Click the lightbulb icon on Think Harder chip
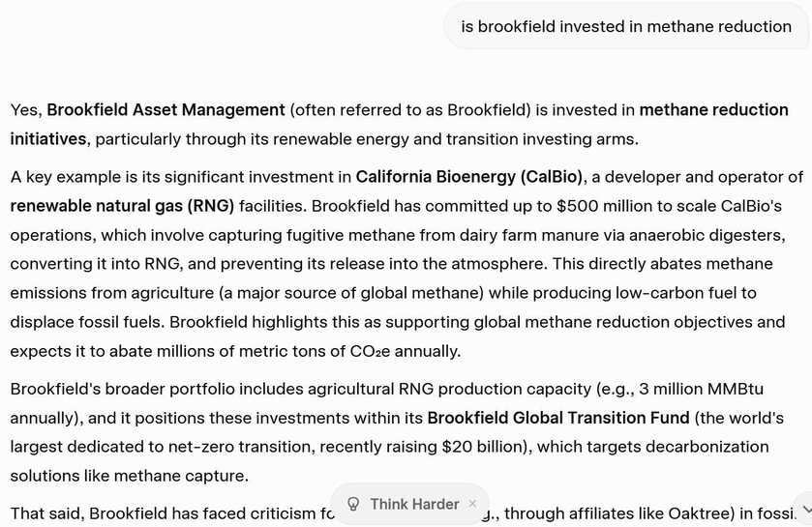 [x=353, y=504]
